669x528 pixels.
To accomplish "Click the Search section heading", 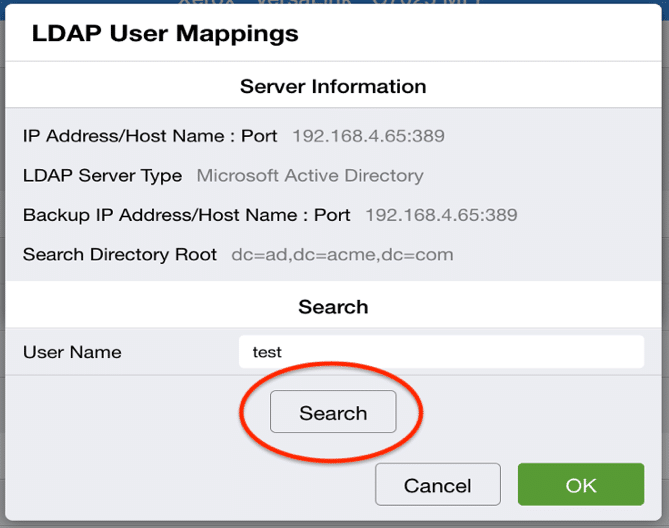I will pos(333,307).
